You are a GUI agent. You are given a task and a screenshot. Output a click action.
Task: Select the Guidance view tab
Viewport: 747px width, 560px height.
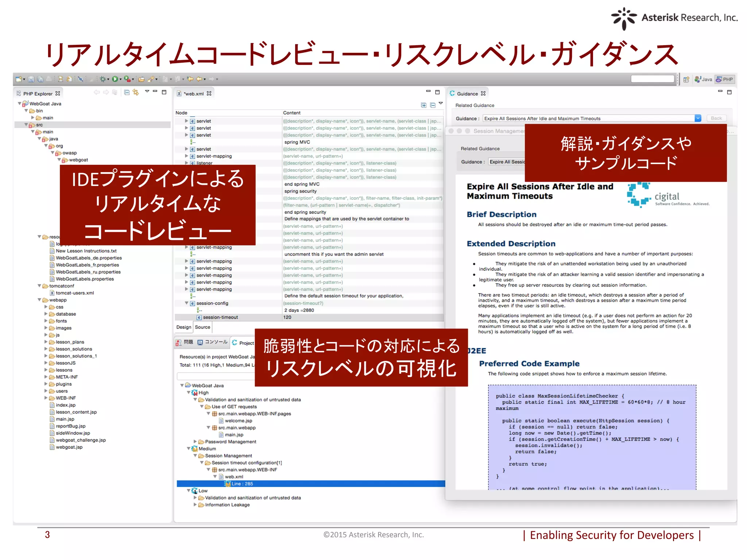[x=467, y=94]
